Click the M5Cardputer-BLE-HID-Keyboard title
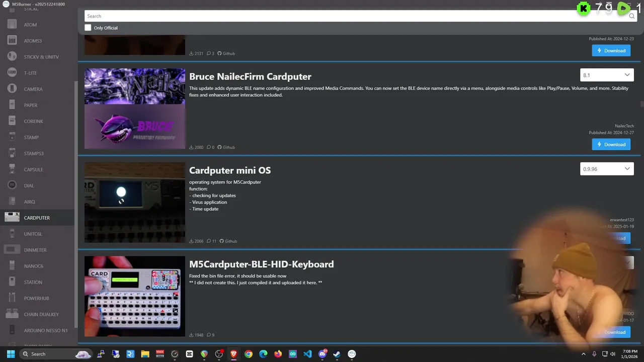Image resolution: width=644 pixels, height=362 pixels. tap(262, 264)
